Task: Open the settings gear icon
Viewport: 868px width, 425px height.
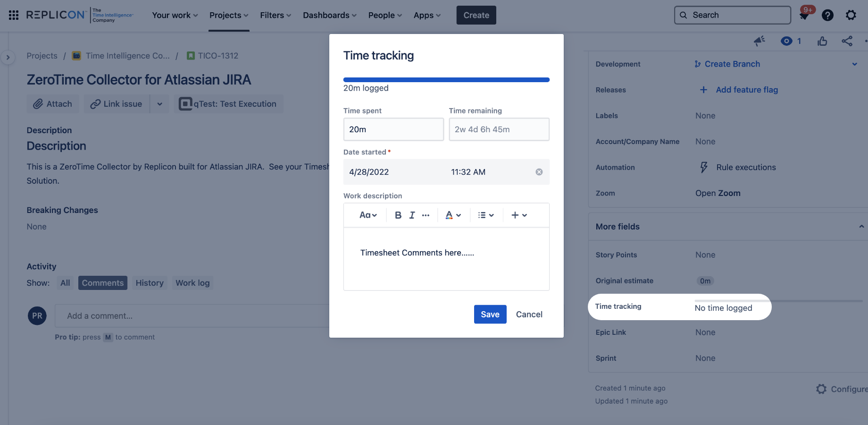Action: tap(851, 15)
